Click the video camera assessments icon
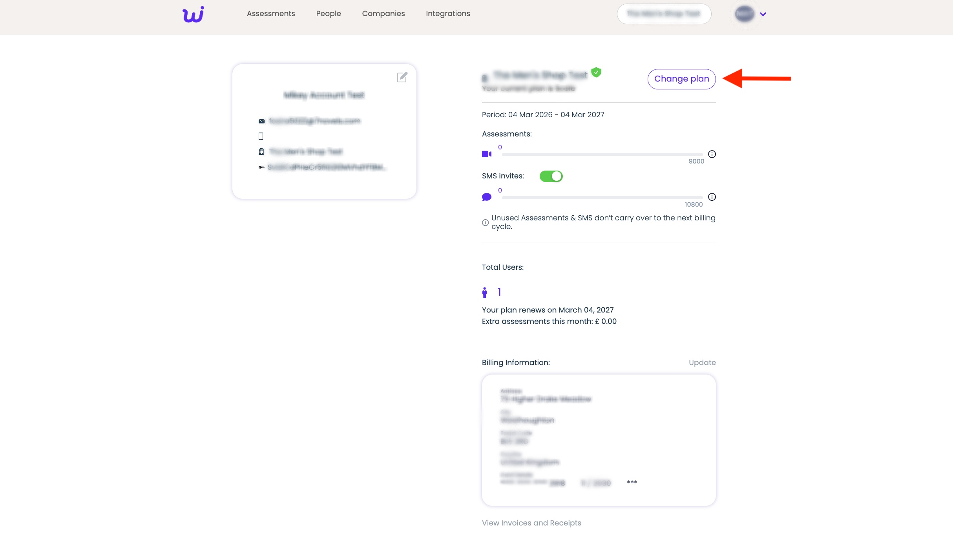 pyautogui.click(x=487, y=154)
